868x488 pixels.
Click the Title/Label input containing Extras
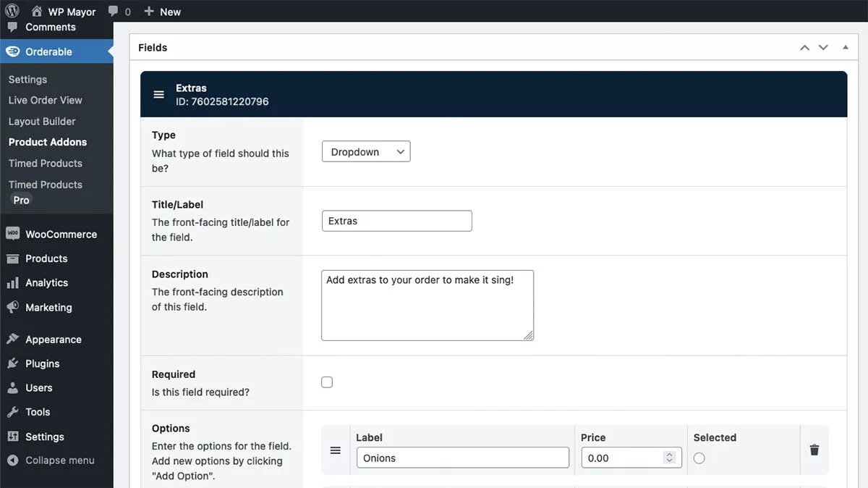396,221
